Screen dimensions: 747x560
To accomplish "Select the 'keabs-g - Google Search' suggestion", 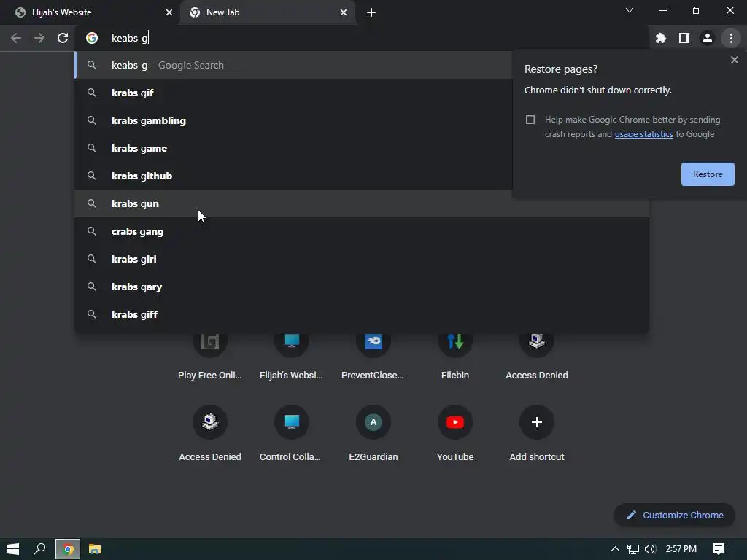I will 293,65.
